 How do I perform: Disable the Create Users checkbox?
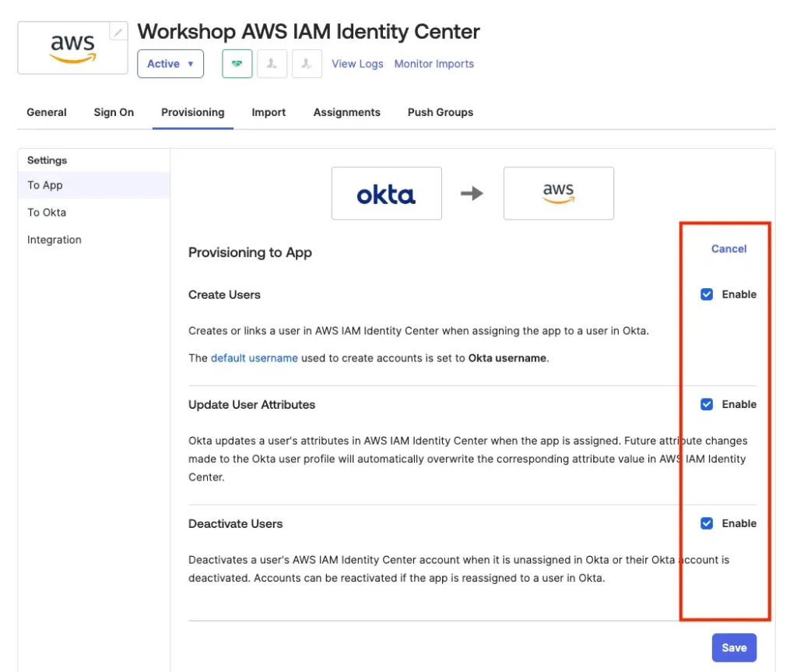point(707,294)
